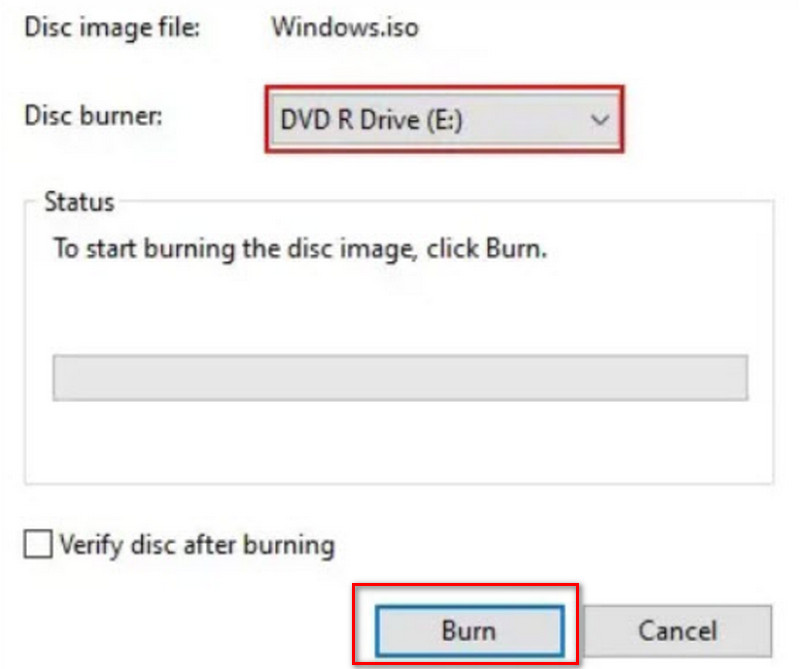The image size is (800, 669).
Task: Click the "Disc image file:" label
Action: coord(112,27)
